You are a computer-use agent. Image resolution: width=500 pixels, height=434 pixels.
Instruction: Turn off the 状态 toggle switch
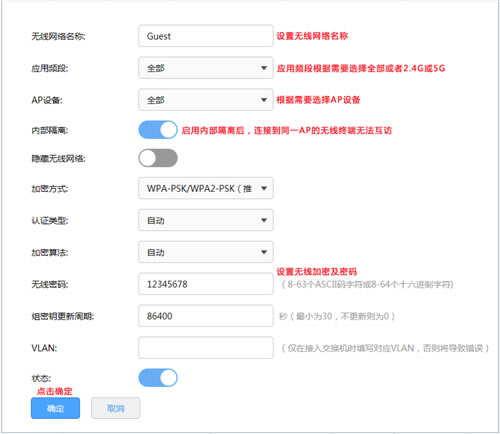coord(158,378)
